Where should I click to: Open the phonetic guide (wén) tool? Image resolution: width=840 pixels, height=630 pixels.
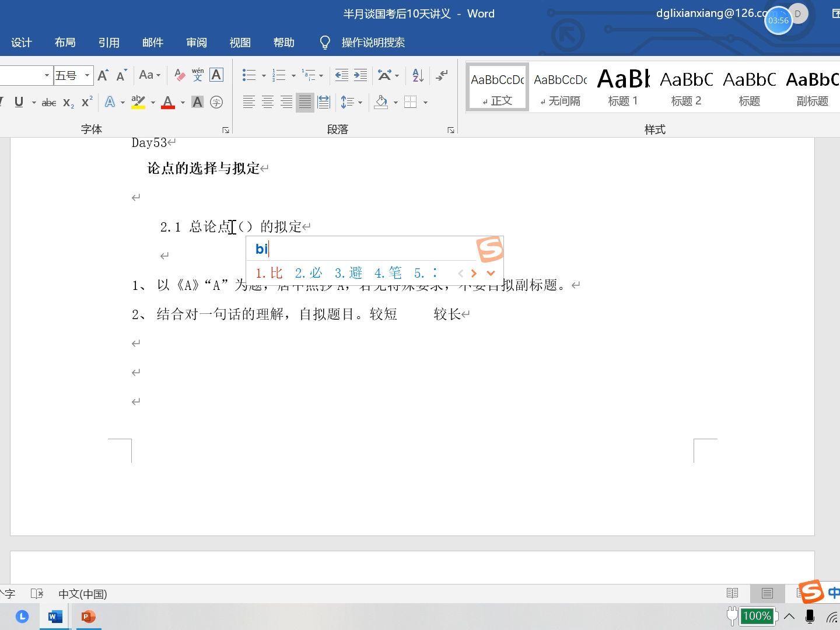(198, 75)
